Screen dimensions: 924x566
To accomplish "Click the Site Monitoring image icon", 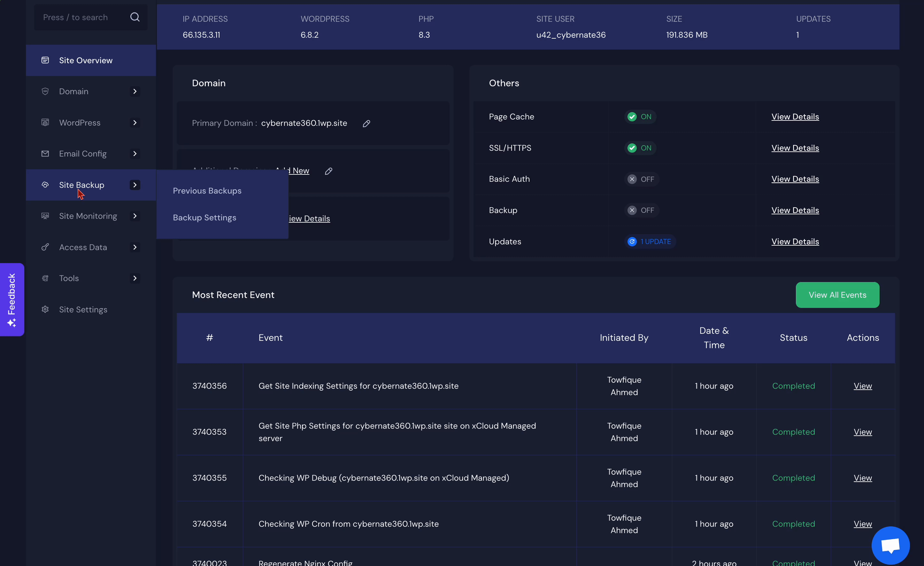I will [45, 216].
